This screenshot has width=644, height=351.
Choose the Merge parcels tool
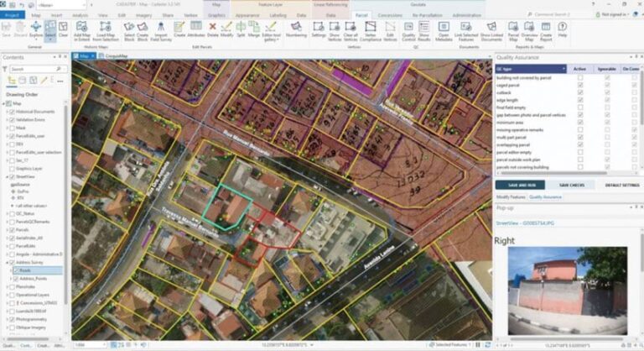pos(254,29)
